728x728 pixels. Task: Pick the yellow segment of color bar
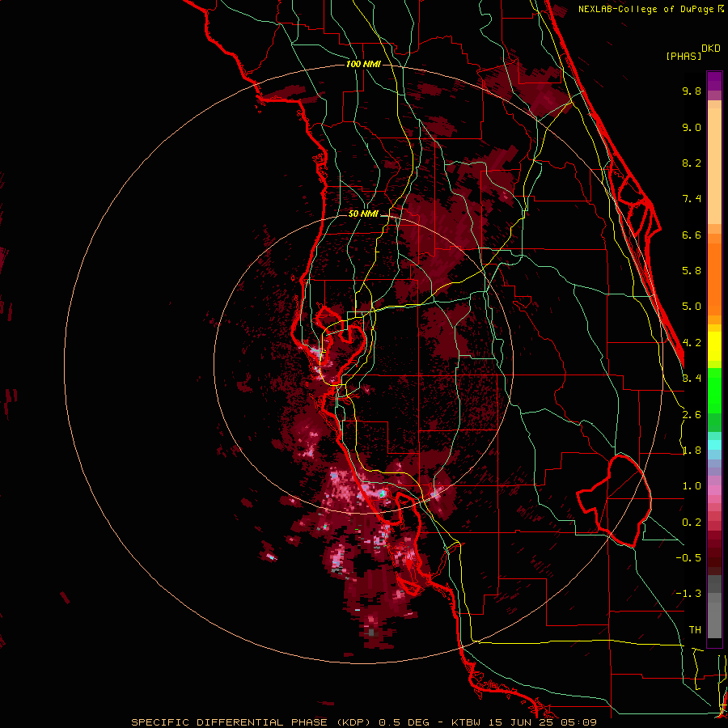[714, 346]
